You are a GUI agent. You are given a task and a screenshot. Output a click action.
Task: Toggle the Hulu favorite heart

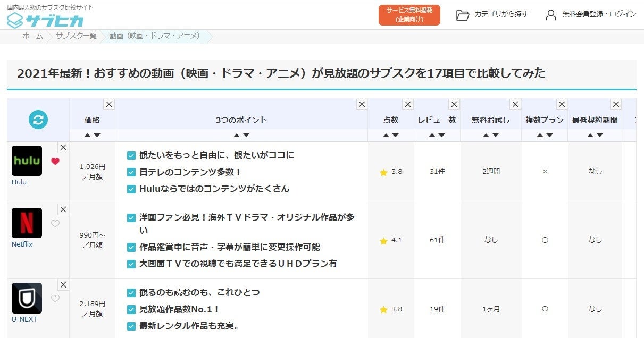(55, 162)
